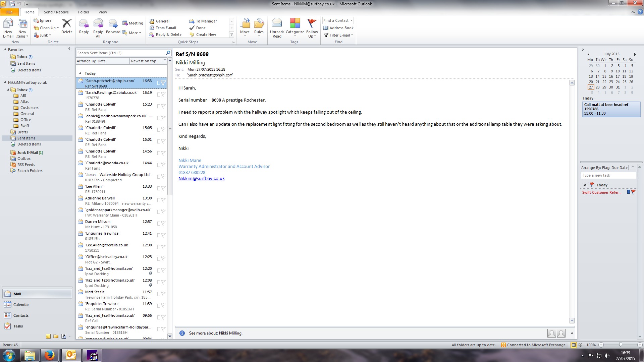
Task: Open the Address Book
Action: 338,28
